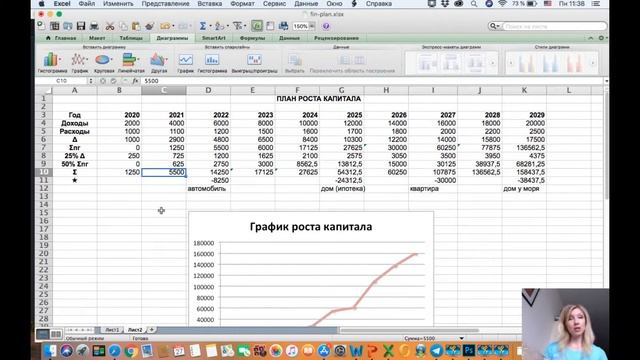Open the ribbon settings gear dropdown

click(602, 38)
